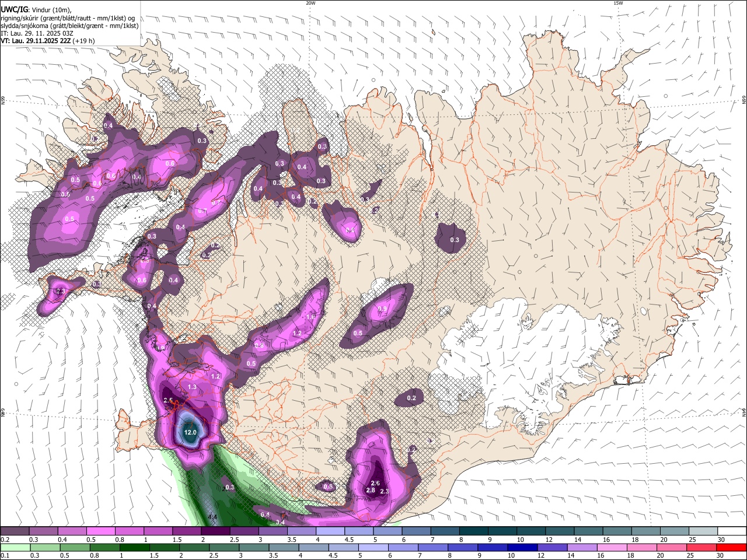Click the 1.3 value label on the map

click(x=193, y=387)
